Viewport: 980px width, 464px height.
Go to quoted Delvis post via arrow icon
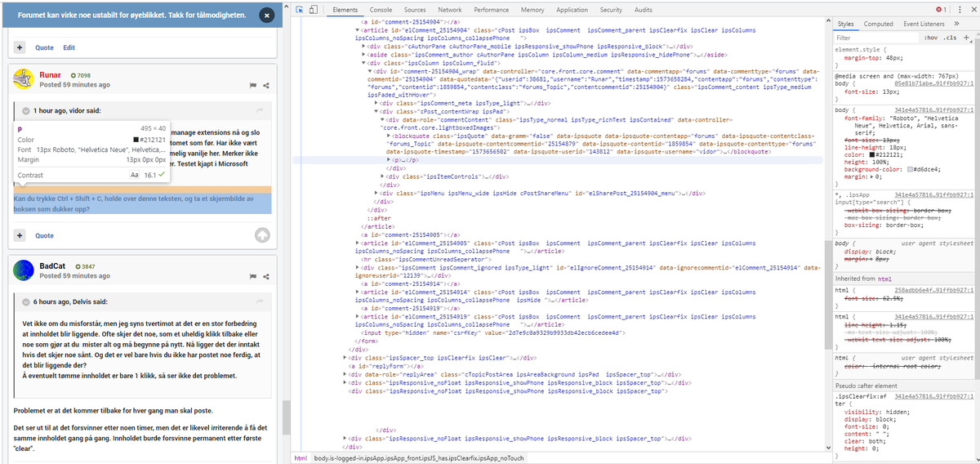click(261, 301)
